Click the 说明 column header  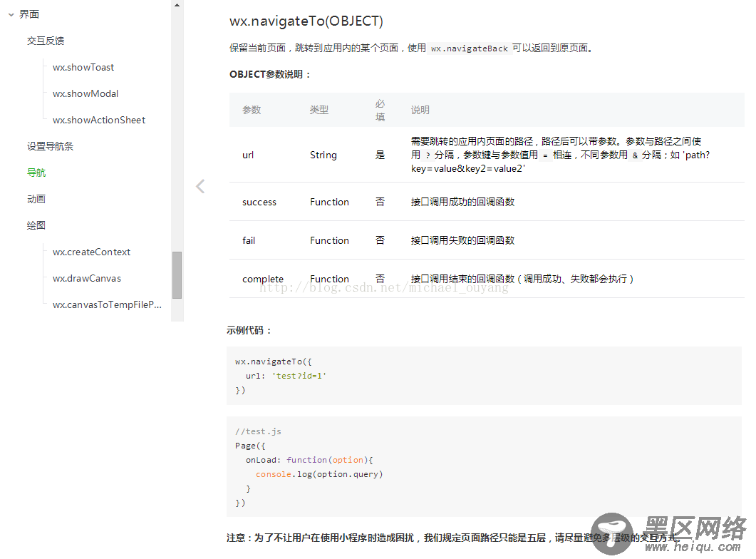click(420, 110)
